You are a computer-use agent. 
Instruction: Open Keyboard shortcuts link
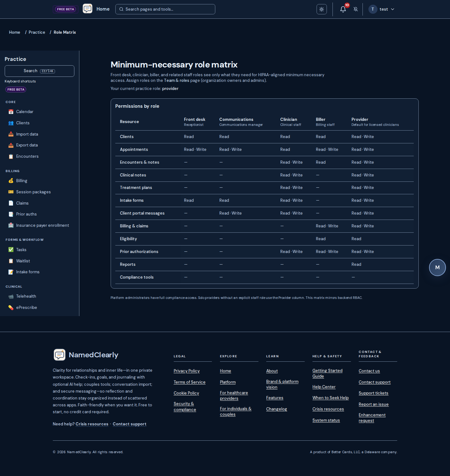pyautogui.click(x=20, y=81)
